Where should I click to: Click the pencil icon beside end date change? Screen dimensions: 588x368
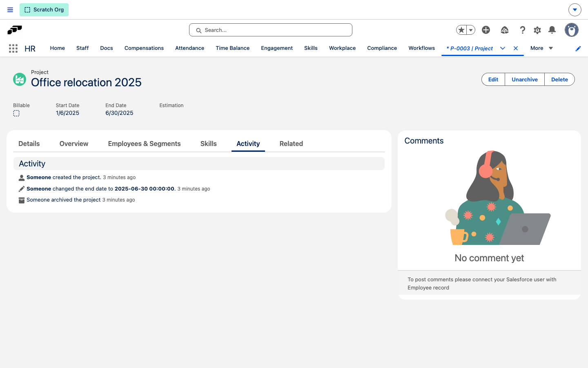pyautogui.click(x=22, y=189)
